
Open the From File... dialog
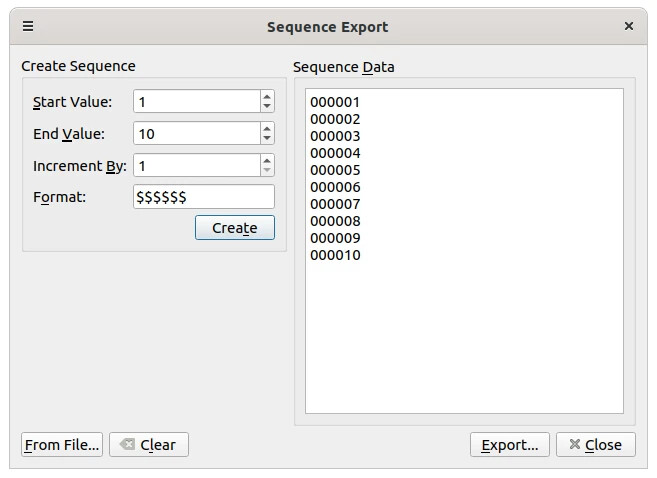[62, 445]
